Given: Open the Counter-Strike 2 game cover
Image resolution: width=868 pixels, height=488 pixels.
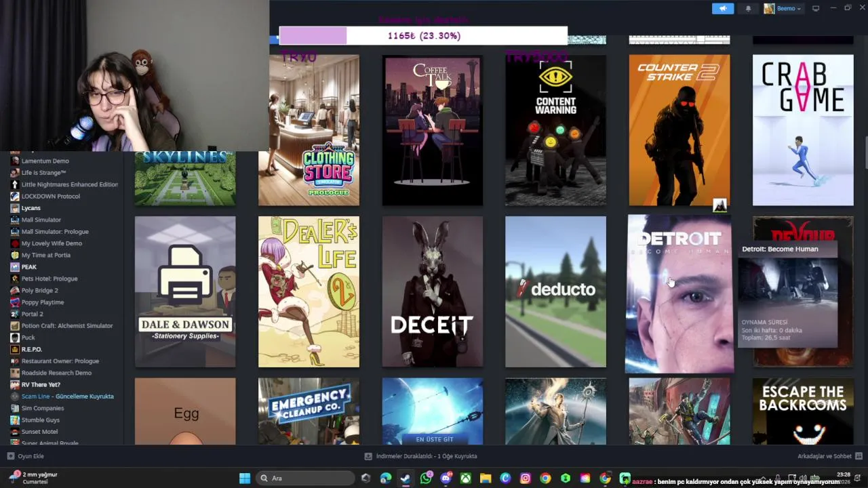Looking at the screenshot, I should (679, 130).
